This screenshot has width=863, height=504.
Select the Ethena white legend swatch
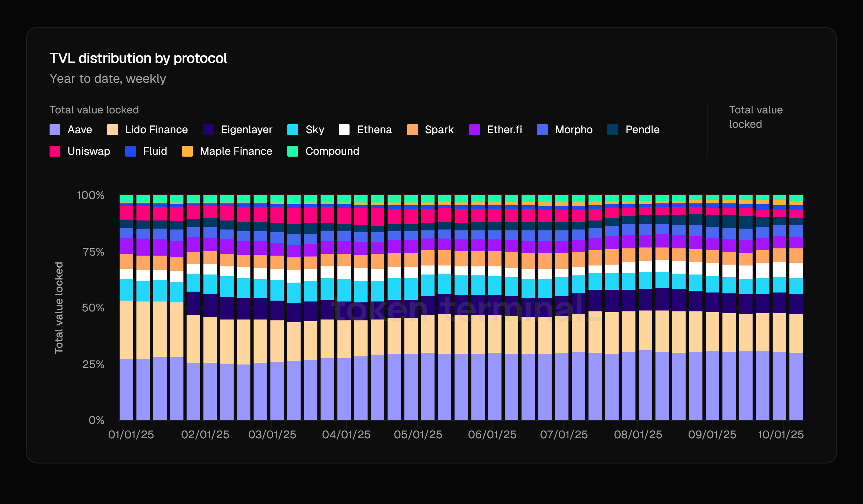click(x=344, y=130)
